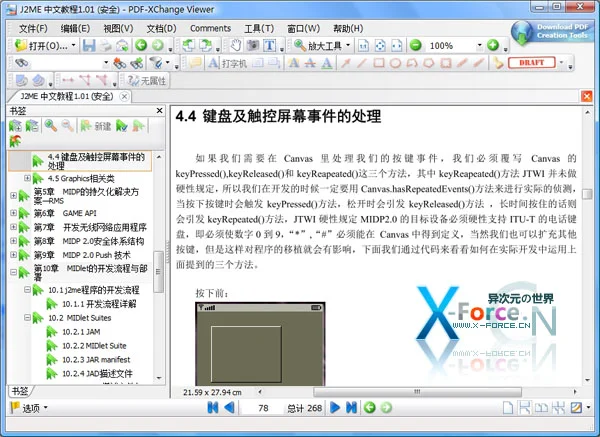Open the 打开(O) dropdown arrow
Image resolution: width=600 pixels, height=437 pixels.
(x=73, y=46)
